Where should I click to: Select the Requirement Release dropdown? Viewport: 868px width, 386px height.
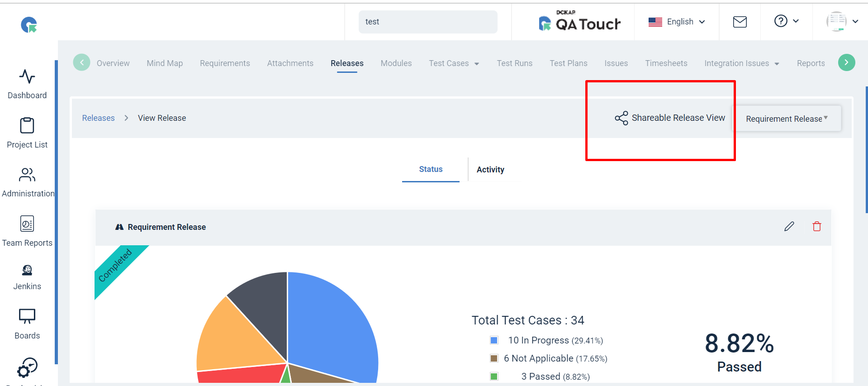tap(787, 119)
